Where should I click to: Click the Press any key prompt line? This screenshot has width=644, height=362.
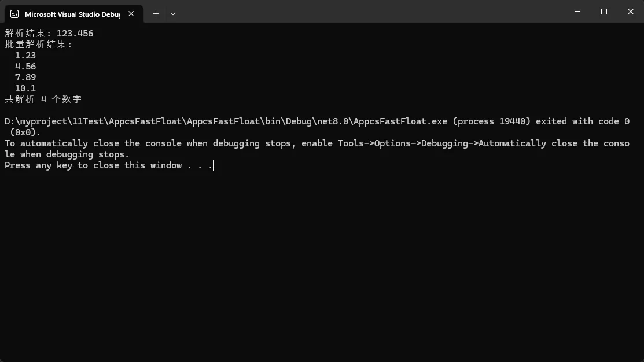click(108, 165)
